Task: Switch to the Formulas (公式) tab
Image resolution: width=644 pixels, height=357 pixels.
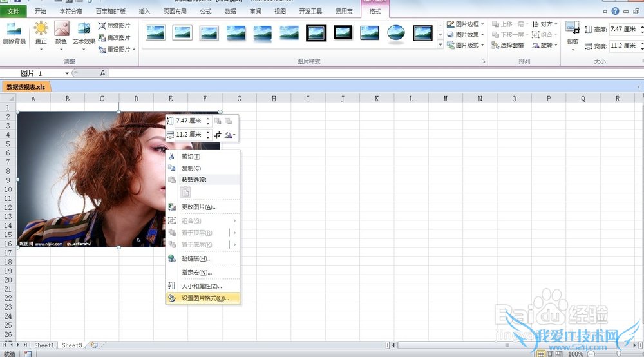Action: tap(206, 11)
